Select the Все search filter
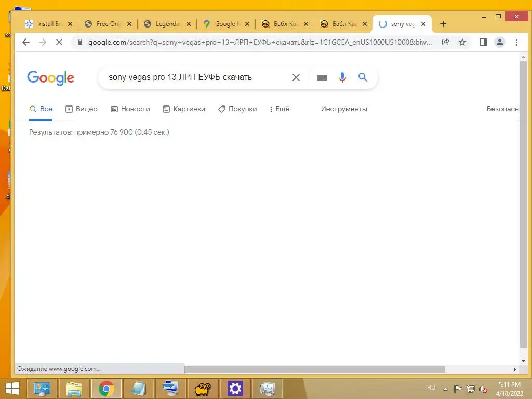 coord(41,109)
